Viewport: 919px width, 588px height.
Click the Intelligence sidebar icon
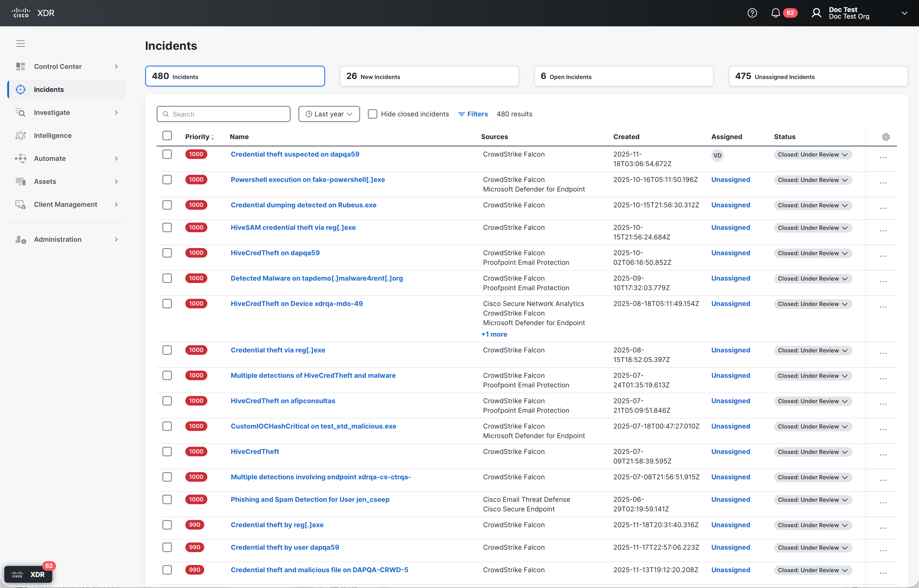21,136
